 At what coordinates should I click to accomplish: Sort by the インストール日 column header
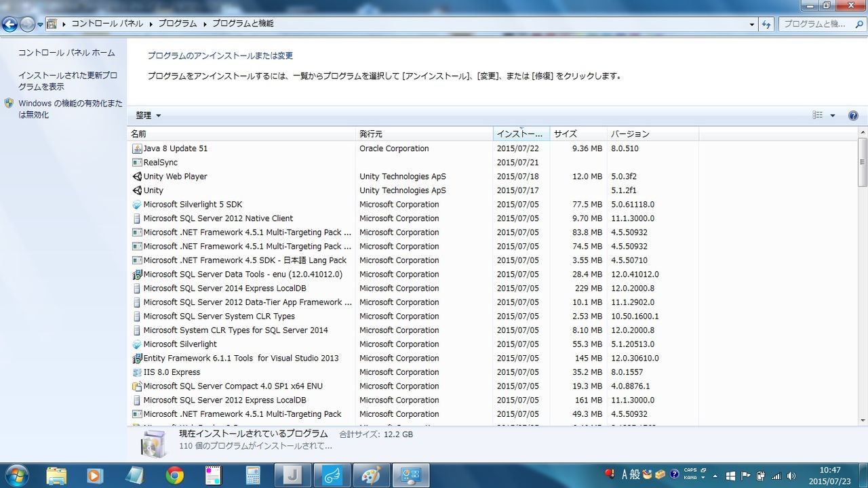pos(521,134)
